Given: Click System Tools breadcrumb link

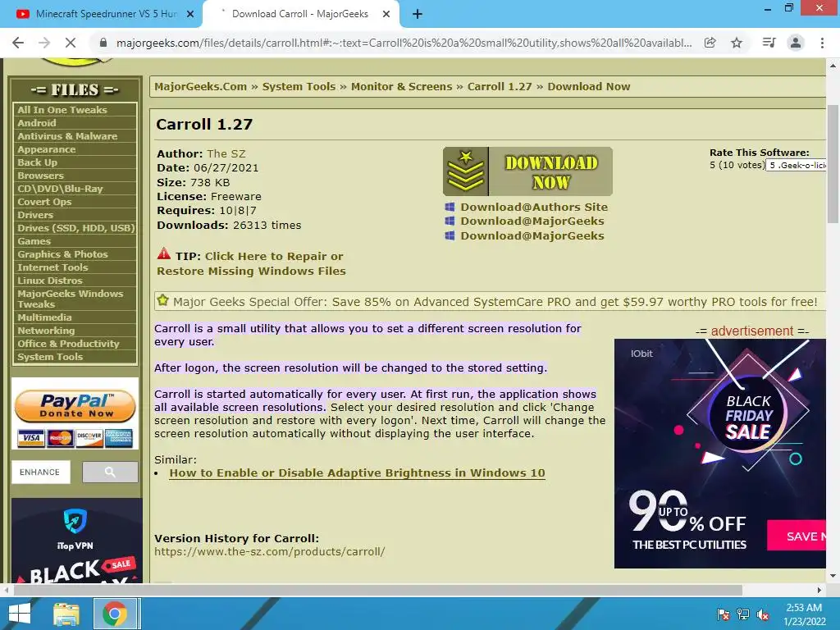Looking at the screenshot, I should tap(299, 87).
